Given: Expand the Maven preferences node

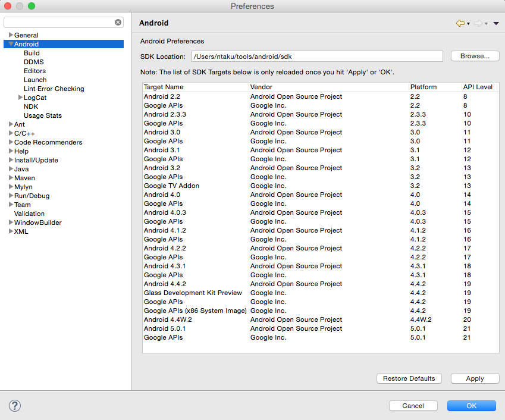Looking at the screenshot, I should point(11,177).
